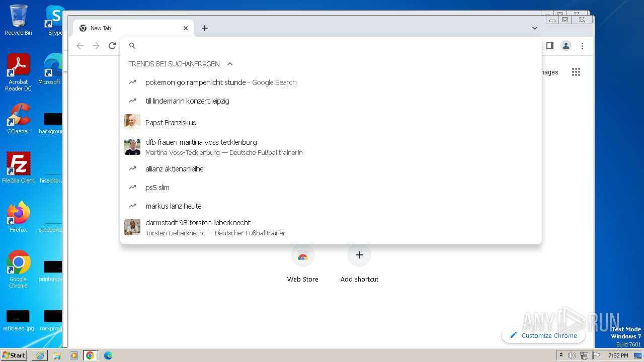Open the Windows Start button
Screen dimensions: 644x362
pyautogui.click(x=14, y=355)
